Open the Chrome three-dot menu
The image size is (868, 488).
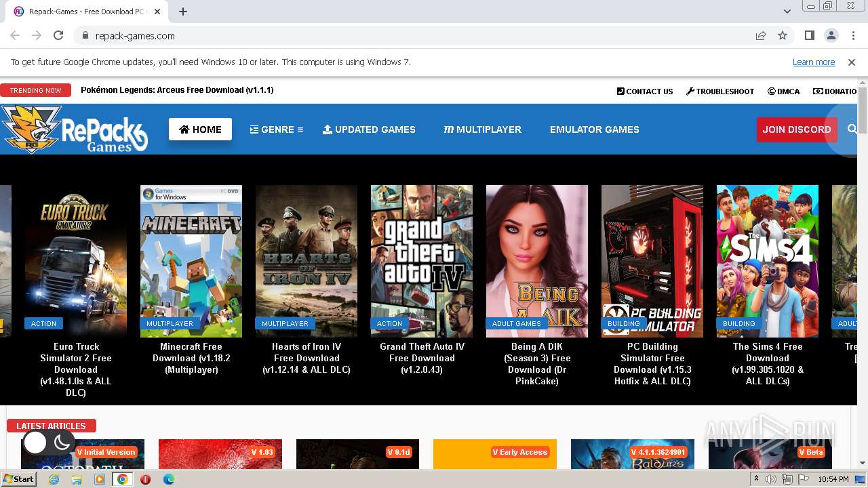coord(852,35)
